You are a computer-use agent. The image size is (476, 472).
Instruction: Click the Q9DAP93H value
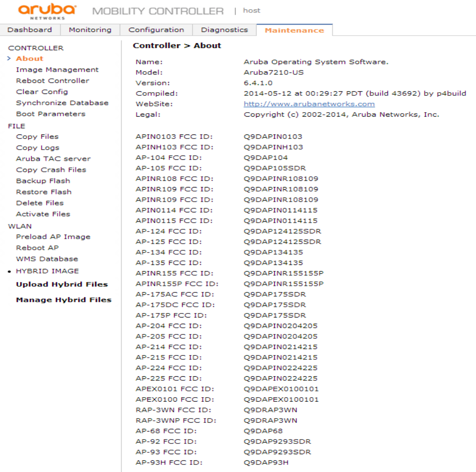[266, 463]
